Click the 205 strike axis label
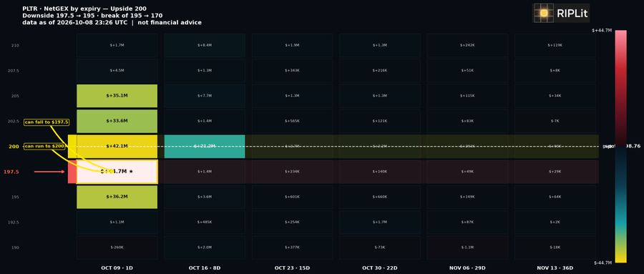This screenshot has height=274, width=644. (15, 96)
